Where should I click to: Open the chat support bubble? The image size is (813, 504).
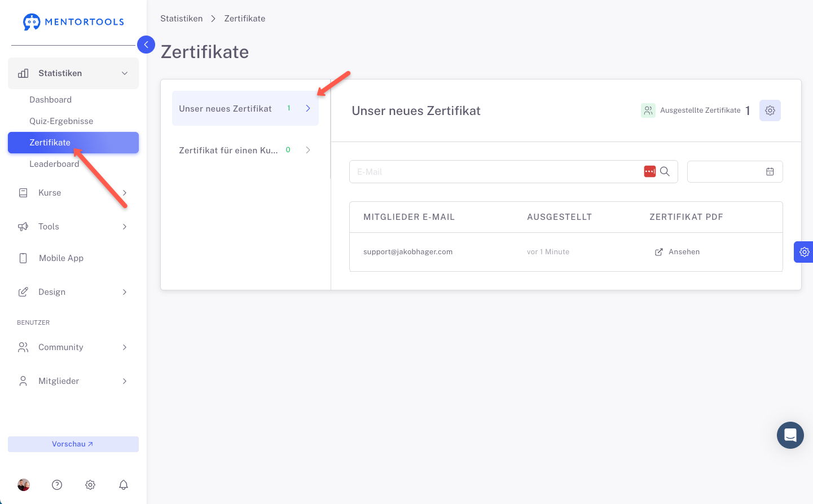pyautogui.click(x=790, y=435)
